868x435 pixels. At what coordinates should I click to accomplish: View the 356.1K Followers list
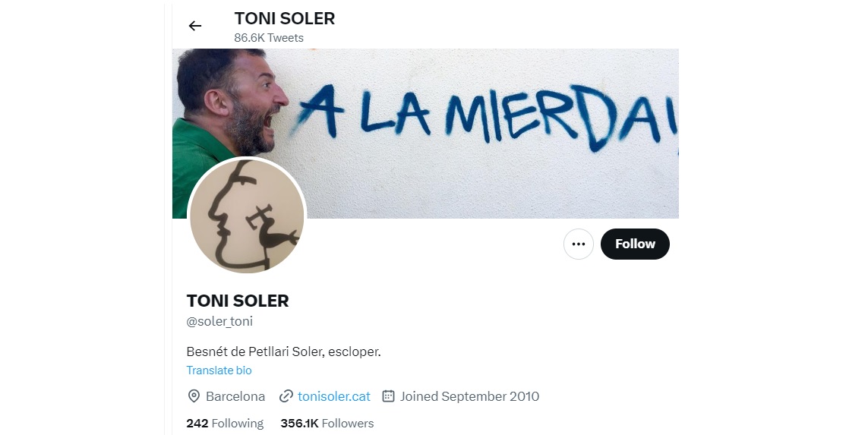(x=327, y=423)
